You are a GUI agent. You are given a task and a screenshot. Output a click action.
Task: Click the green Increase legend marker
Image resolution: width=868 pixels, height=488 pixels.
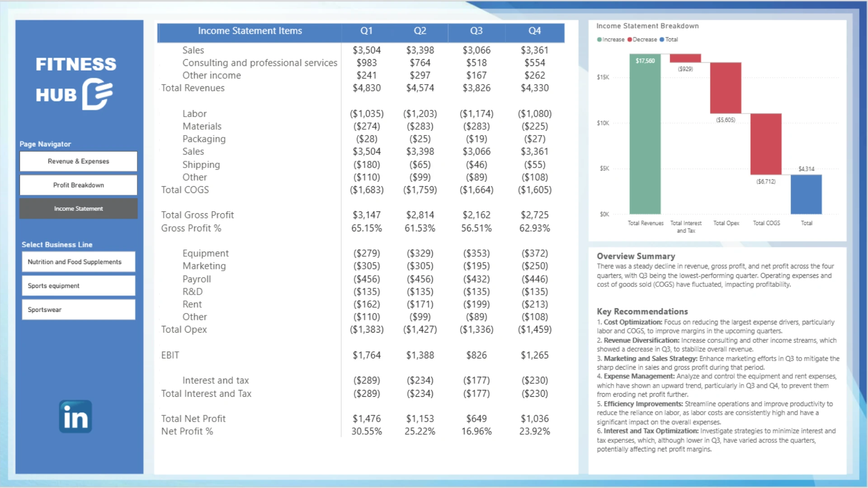click(x=599, y=40)
